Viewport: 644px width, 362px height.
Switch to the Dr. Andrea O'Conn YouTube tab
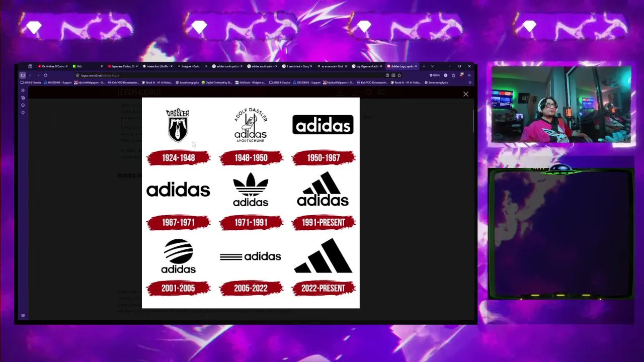coord(52,66)
